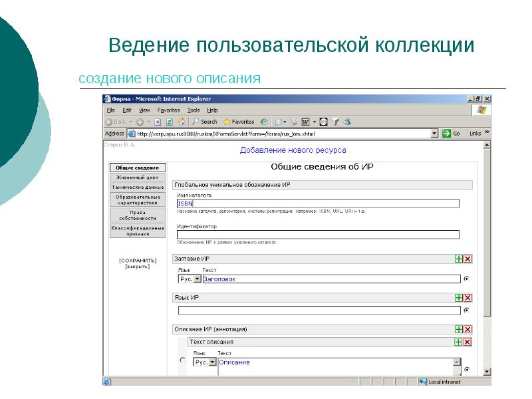Click the browser Stop icon
Image resolution: width=532 pixels, height=399 pixels.
158,122
